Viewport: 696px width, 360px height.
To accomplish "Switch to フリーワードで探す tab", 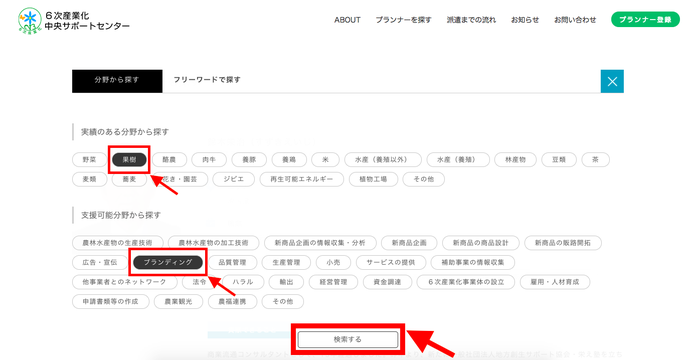I will click(x=207, y=80).
